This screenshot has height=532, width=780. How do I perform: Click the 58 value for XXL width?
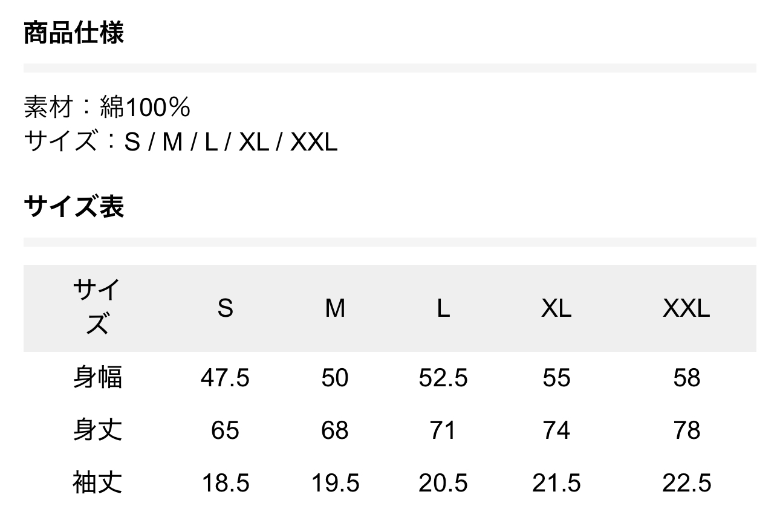click(x=686, y=378)
